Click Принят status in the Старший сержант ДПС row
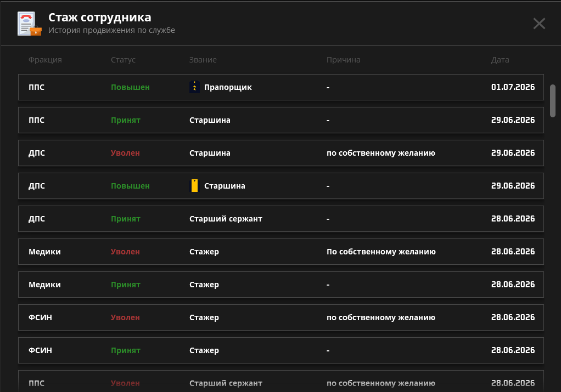 (x=126, y=219)
